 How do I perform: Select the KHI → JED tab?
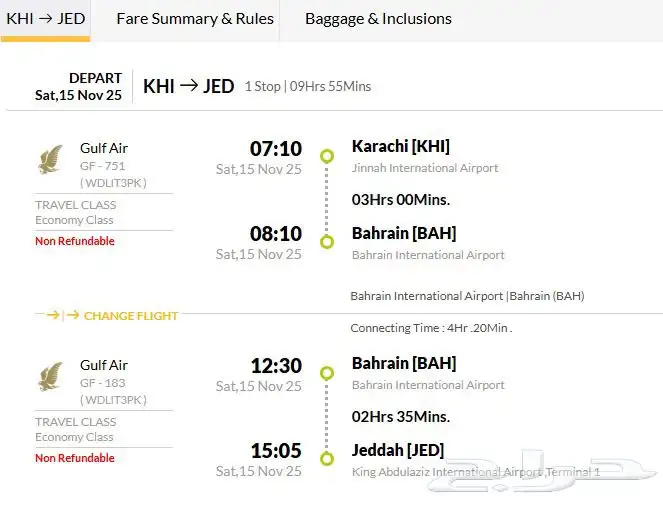46,19
